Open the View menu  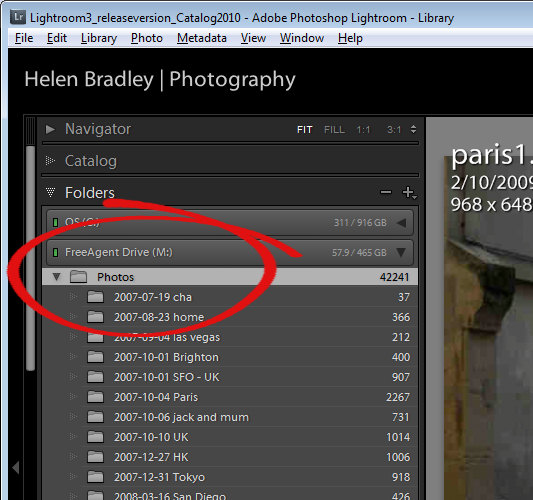click(253, 38)
